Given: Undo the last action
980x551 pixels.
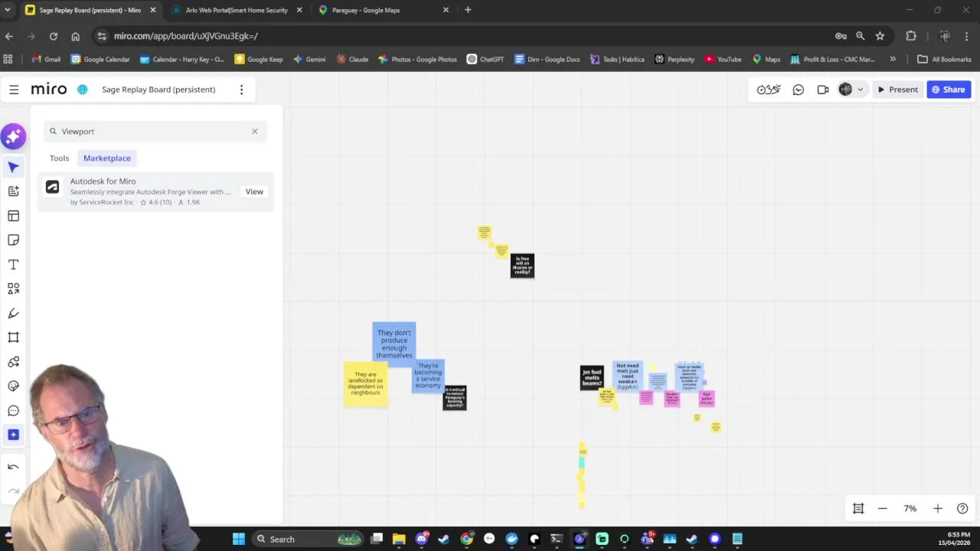Looking at the screenshot, I should pyautogui.click(x=13, y=467).
